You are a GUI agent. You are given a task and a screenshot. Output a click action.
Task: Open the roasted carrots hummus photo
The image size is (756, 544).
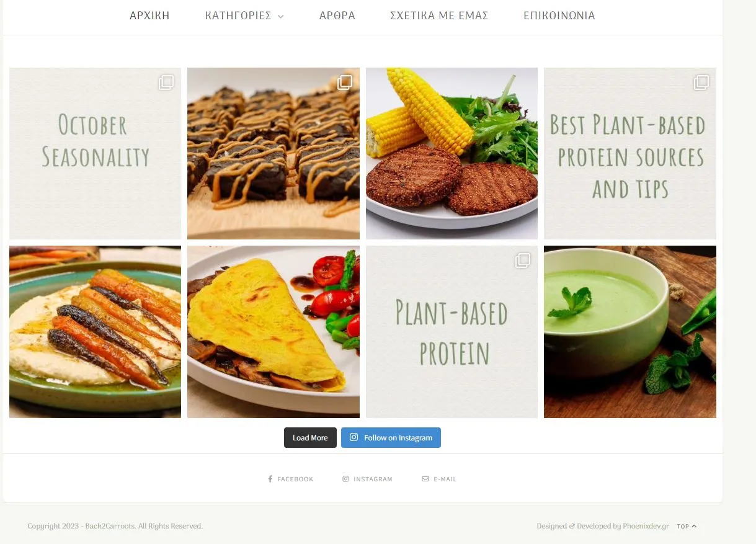[x=95, y=332]
